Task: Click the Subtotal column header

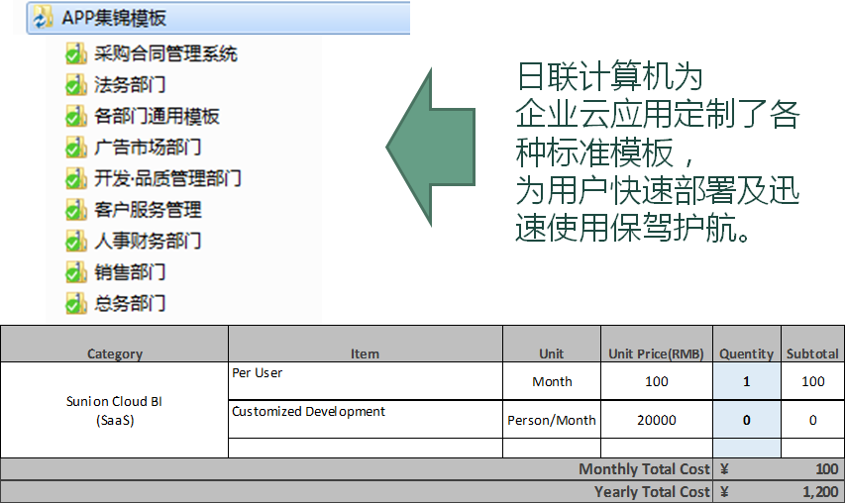Action: click(x=812, y=344)
